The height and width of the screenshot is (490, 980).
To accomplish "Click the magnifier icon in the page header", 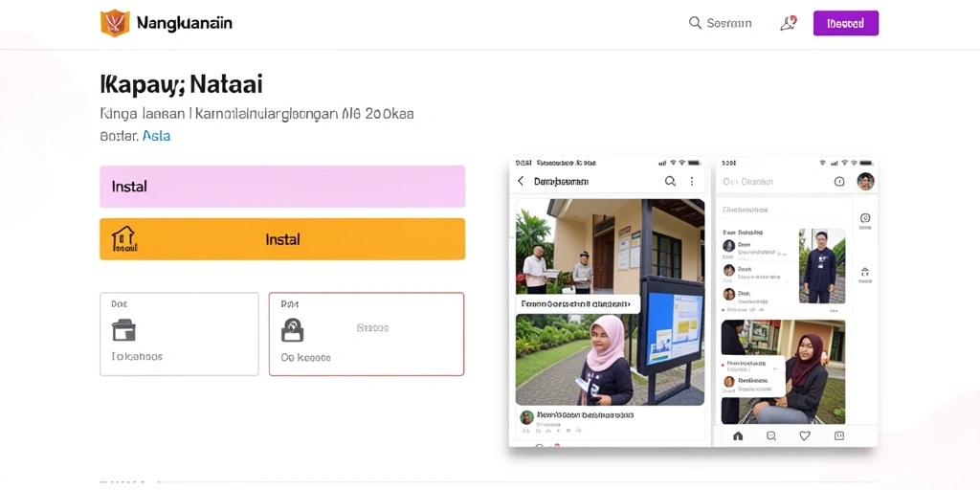I will (x=695, y=23).
